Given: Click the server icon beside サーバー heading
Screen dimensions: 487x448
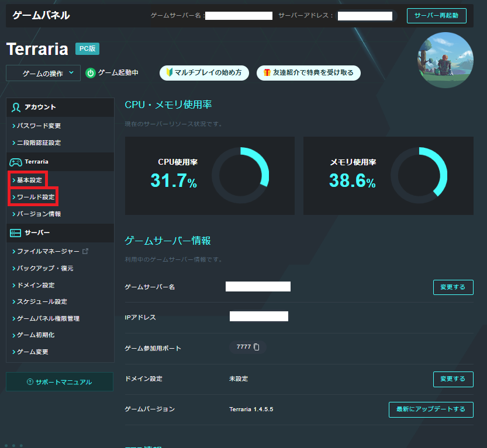Looking at the screenshot, I should tap(16, 233).
